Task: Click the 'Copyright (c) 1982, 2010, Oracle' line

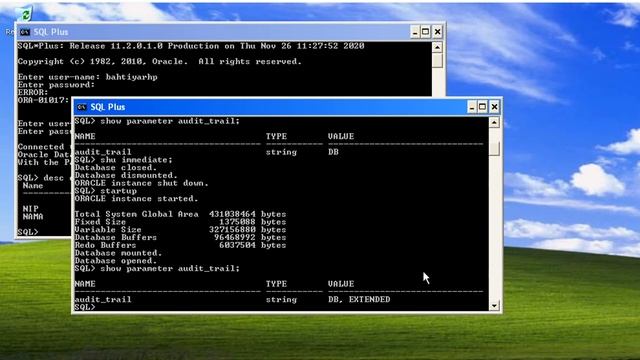Action: (x=160, y=61)
